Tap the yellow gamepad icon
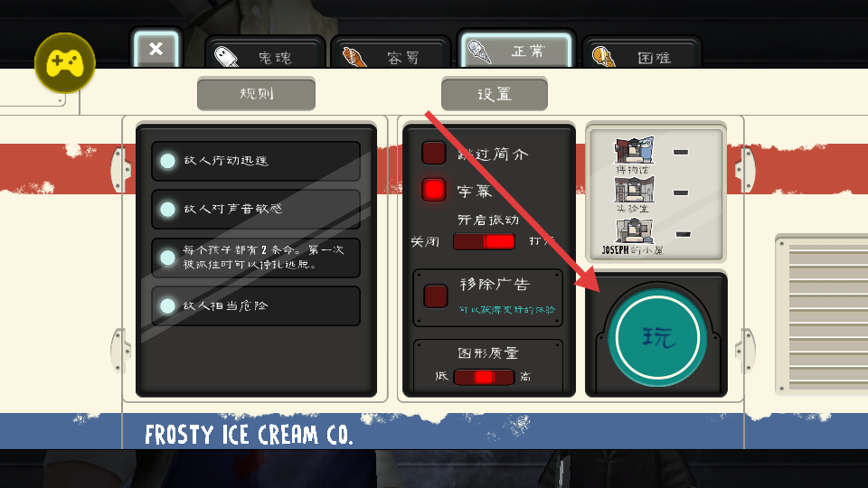Image resolution: width=868 pixels, height=488 pixels. coord(65,63)
